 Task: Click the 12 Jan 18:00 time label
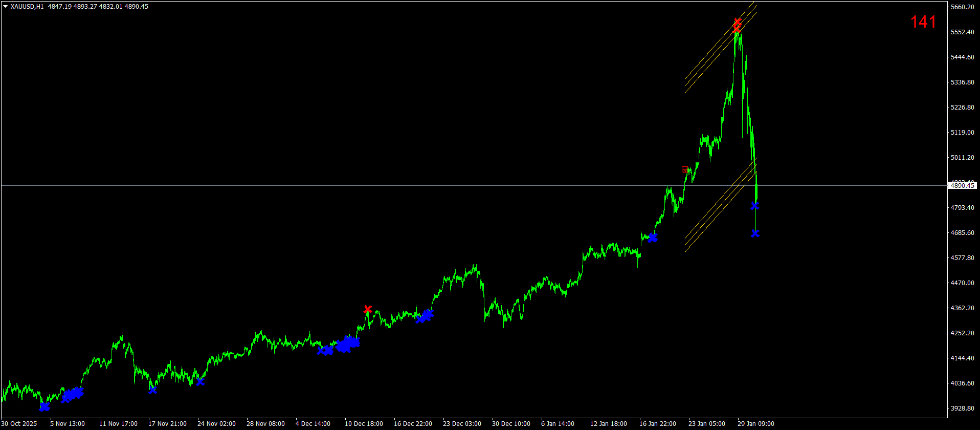609,424
